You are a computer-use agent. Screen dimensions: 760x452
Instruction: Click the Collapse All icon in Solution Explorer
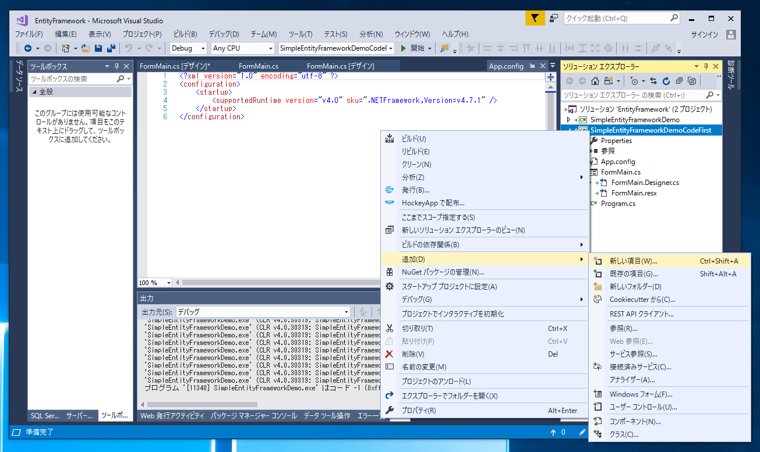click(679, 81)
